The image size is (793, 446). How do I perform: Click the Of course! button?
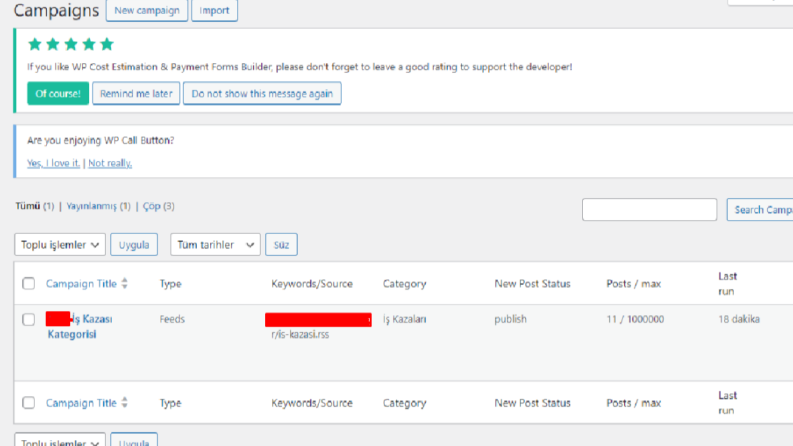(x=58, y=94)
